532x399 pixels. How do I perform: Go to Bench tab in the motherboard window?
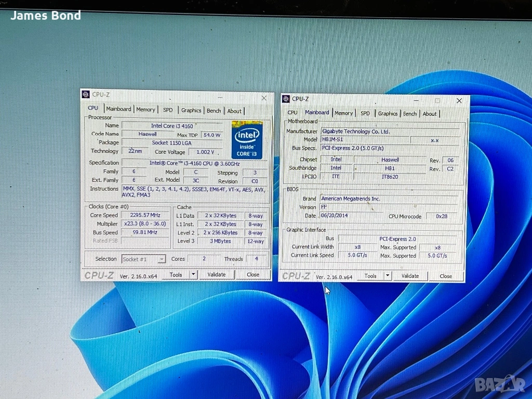(x=410, y=114)
